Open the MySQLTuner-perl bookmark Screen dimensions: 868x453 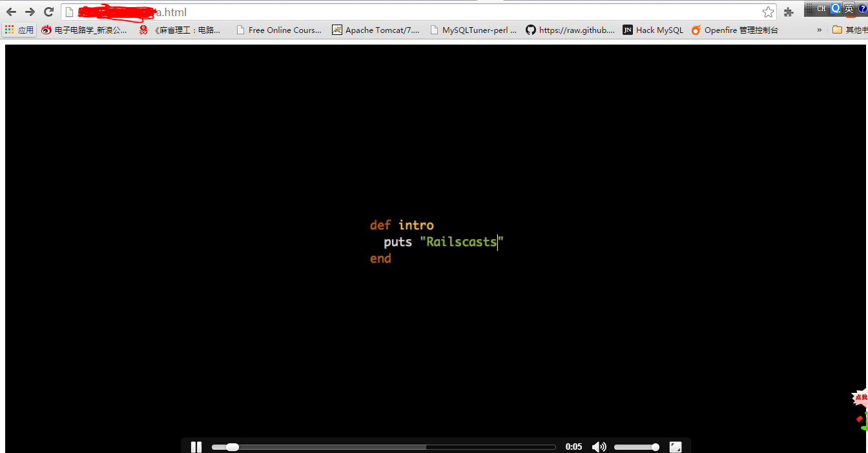click(x=474, y=29)
